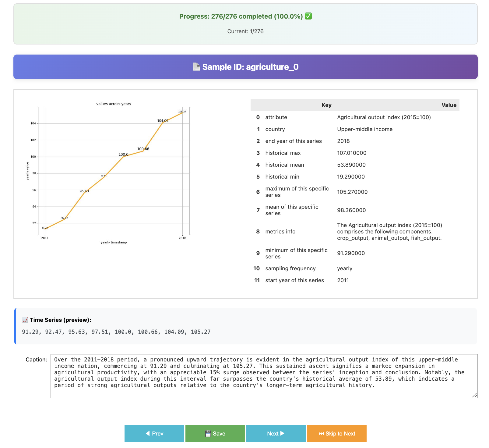Image resolution: width=489 pixels, height=448 pixels.
Task: Click the 100.0 data point on the chart
Action: click(124, 156)
